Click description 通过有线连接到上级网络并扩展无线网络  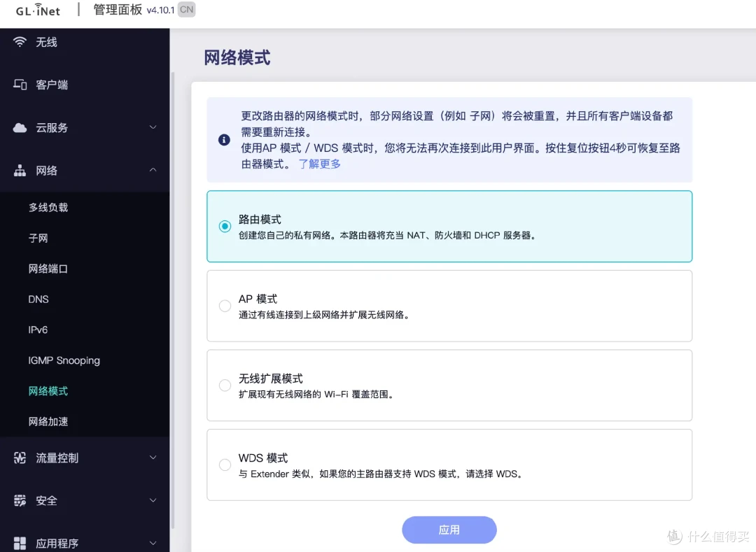(x=324, y=315)
